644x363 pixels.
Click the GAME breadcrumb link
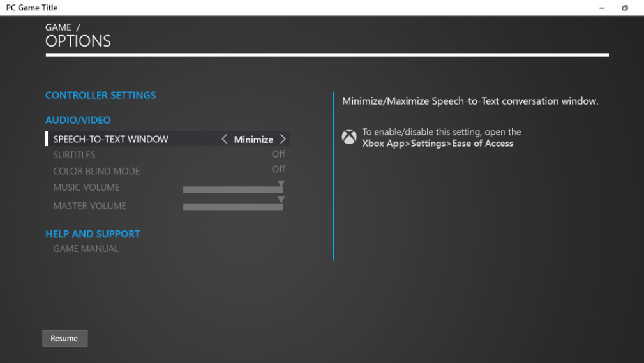(x=58, y=27)
